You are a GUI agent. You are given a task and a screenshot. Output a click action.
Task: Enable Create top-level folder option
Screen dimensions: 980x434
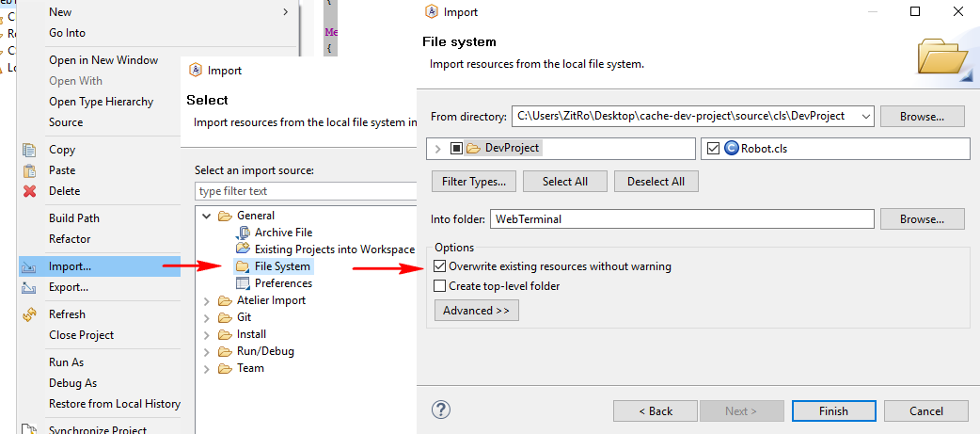pos(441,286)
